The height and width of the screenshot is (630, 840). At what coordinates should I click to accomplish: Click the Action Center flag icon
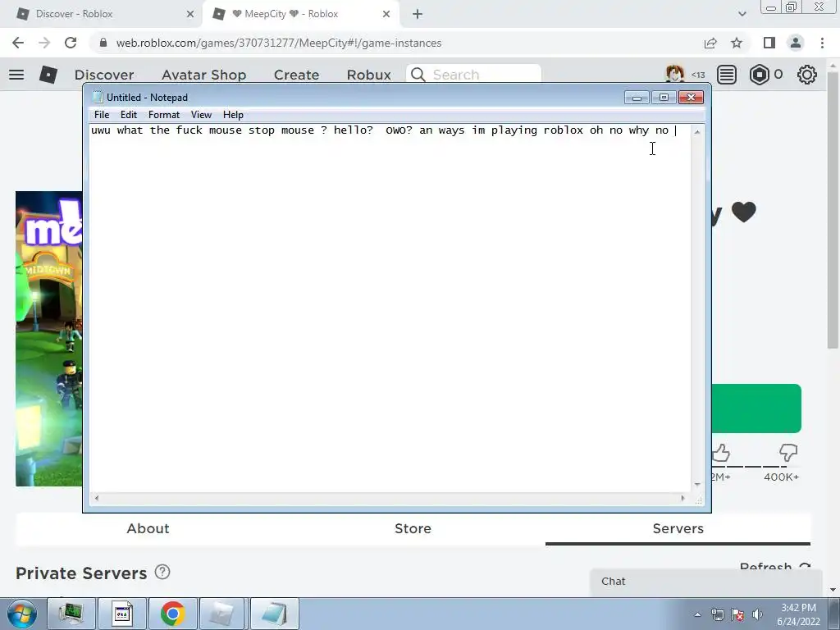[x=737, y=614]
